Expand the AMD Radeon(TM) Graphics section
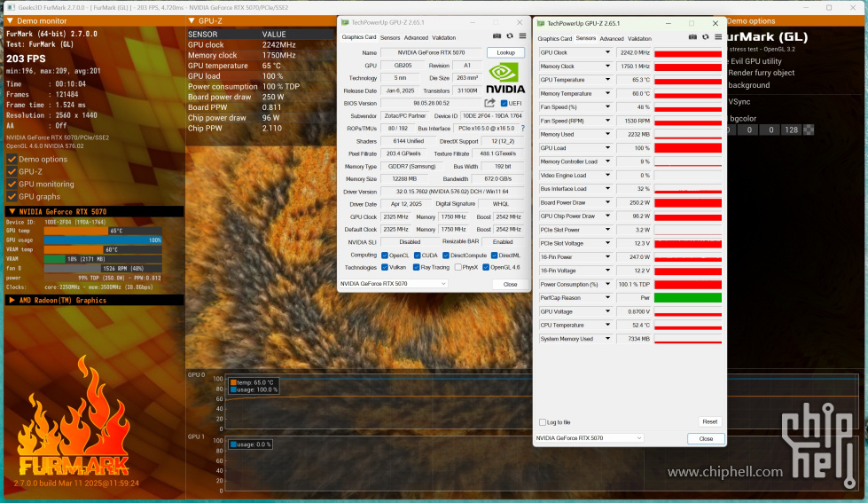This screenshot has height=503, width=868. [12, 300]
